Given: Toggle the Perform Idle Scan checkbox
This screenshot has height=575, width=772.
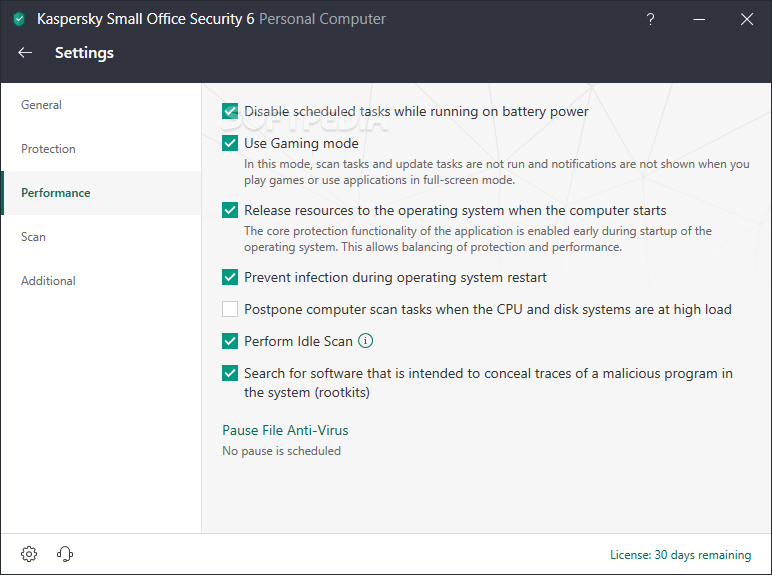Looking at the screenshot, I should [x=230, y=341].
